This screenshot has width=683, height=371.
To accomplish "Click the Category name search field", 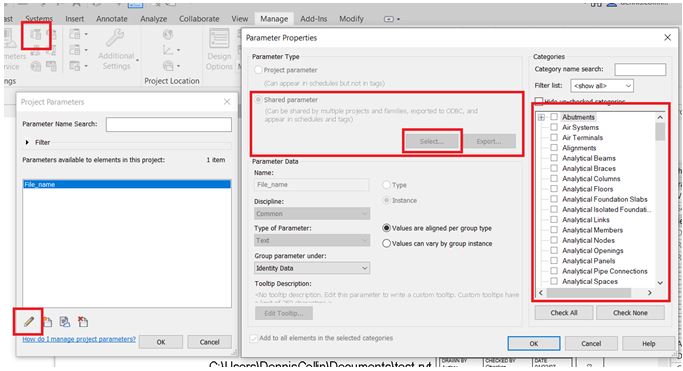I will pyautogui.click(x=640, y=69).
